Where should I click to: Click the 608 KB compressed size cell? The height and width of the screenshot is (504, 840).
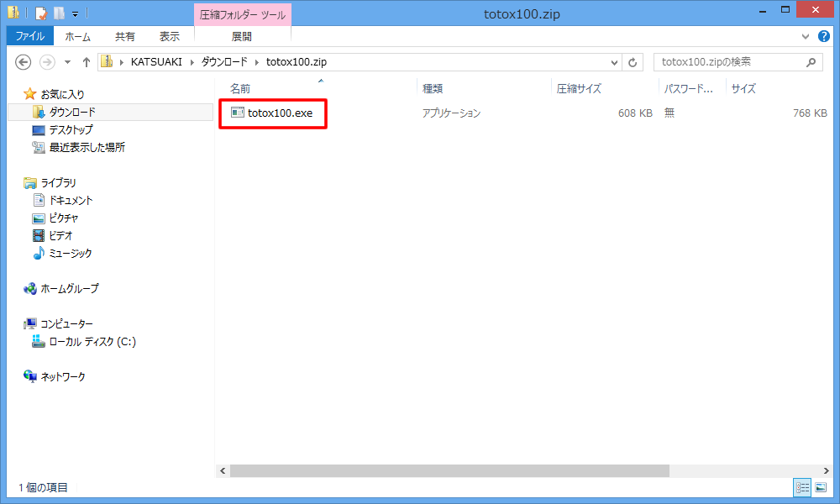(x=635, y=113)
